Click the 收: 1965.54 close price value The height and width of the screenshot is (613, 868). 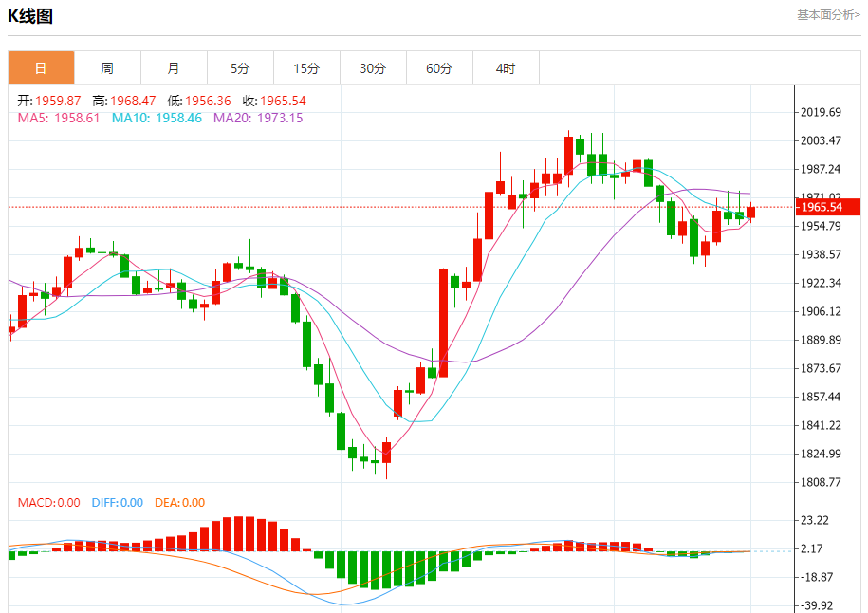coord(274,101)
